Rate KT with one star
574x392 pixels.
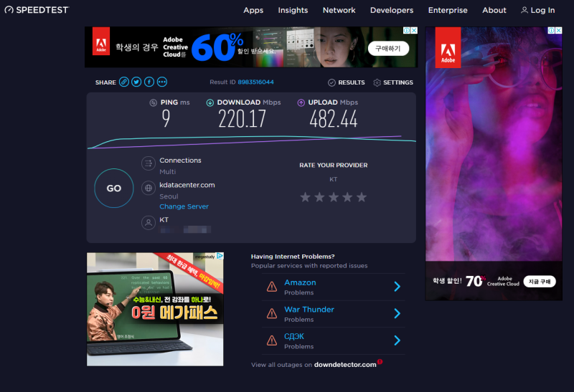(305, 197)
